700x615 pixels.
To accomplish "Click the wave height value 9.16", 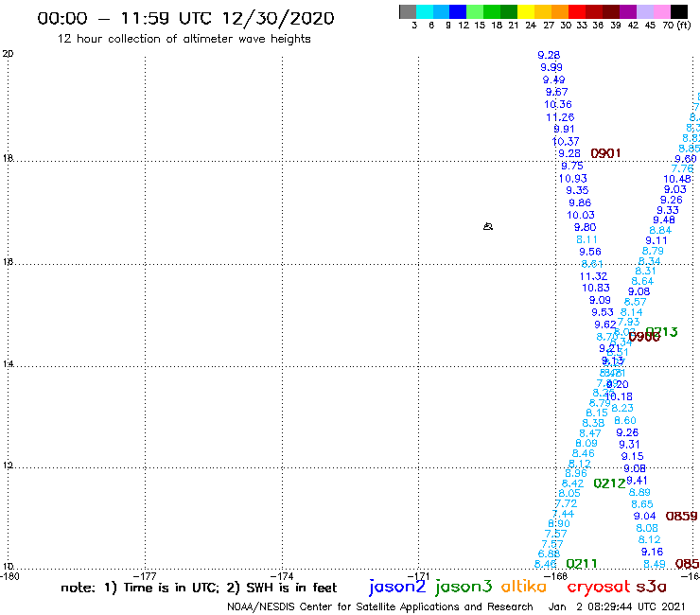I will [652, 552].
